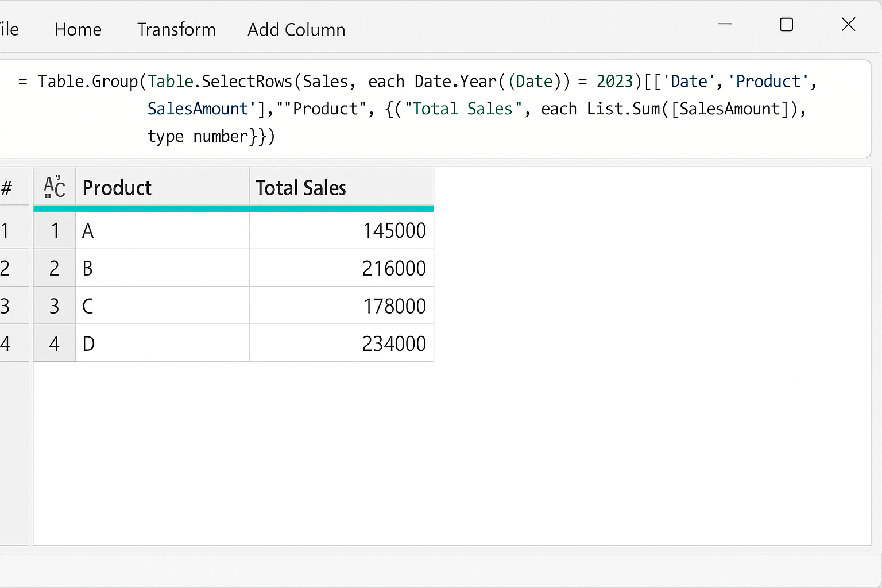Screen dimensions: 882x588
Task: Select the 145000 total sales cell
Action: click(342, 230)
